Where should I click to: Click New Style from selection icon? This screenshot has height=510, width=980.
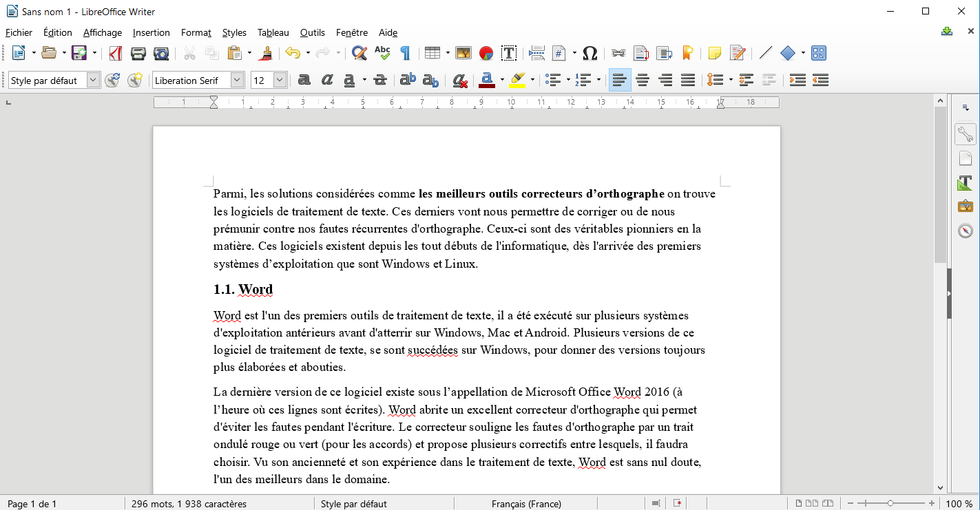(x=135, y=81)
